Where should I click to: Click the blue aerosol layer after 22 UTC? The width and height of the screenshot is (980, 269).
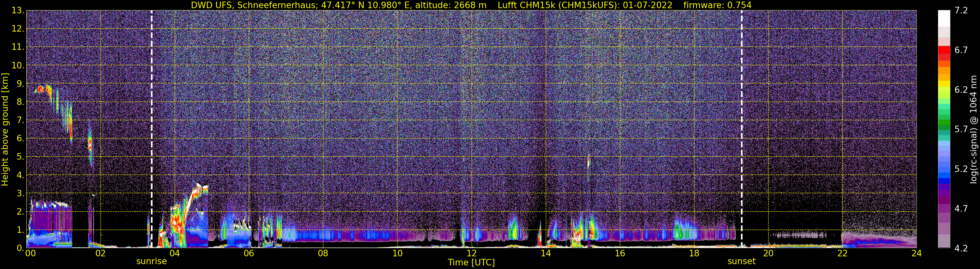pyautogui.click(x=879, y=241)
